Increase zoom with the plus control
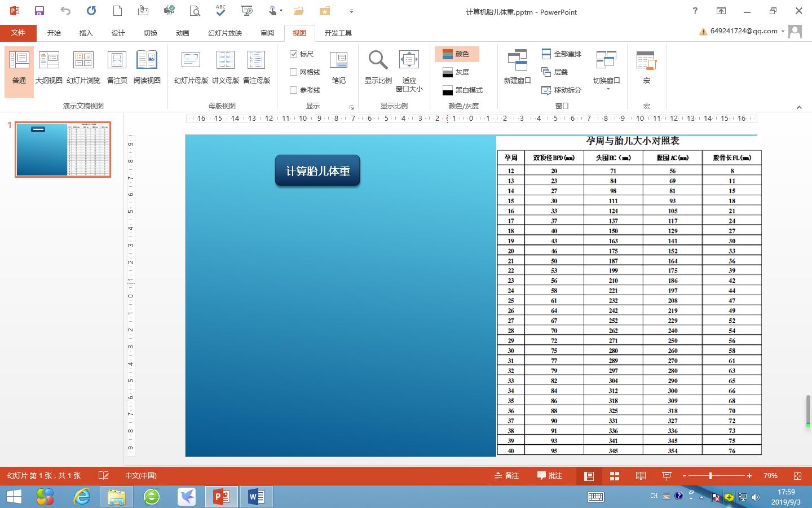This screenshot has width=812, height=508. (x=749, y=476)
